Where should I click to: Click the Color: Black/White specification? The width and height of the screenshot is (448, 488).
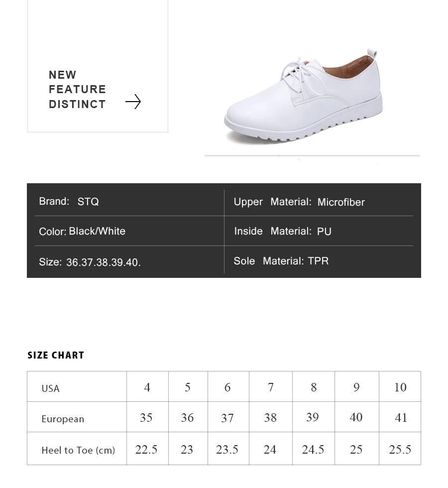point(82,231)
